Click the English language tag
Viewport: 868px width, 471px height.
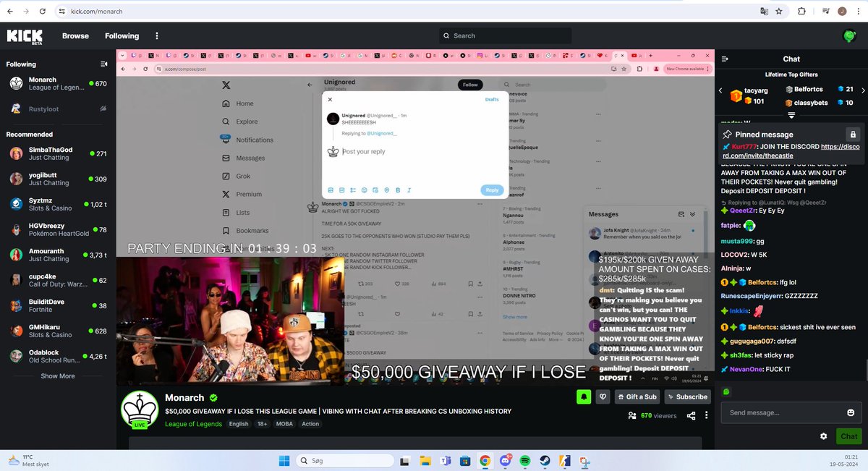pyautogui.click(x=239, y=424)
